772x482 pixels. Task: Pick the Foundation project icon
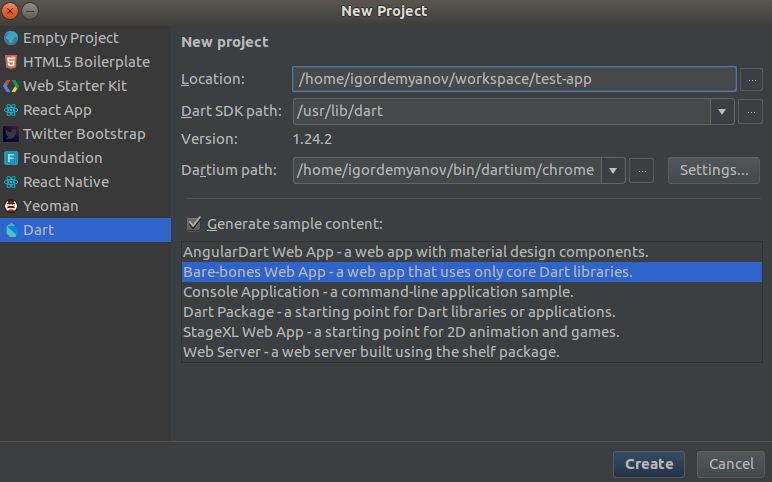click(11, 158)
